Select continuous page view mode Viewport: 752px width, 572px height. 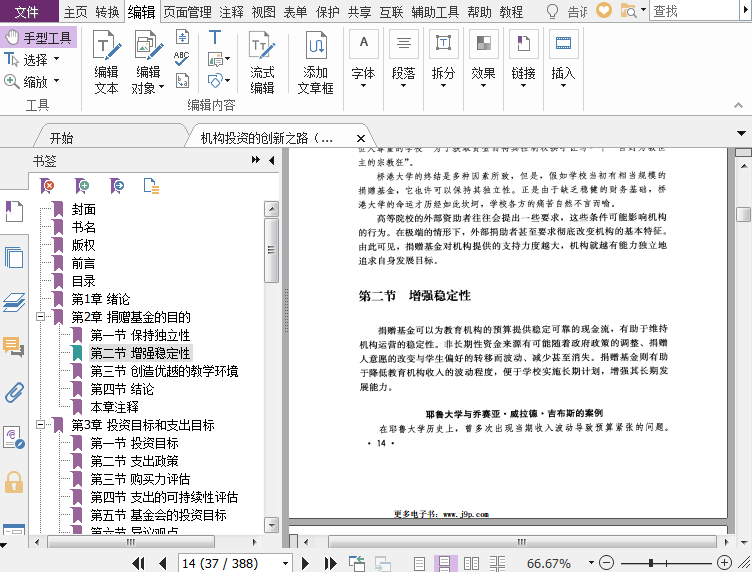pyautogui.click(x=445, y=563)
